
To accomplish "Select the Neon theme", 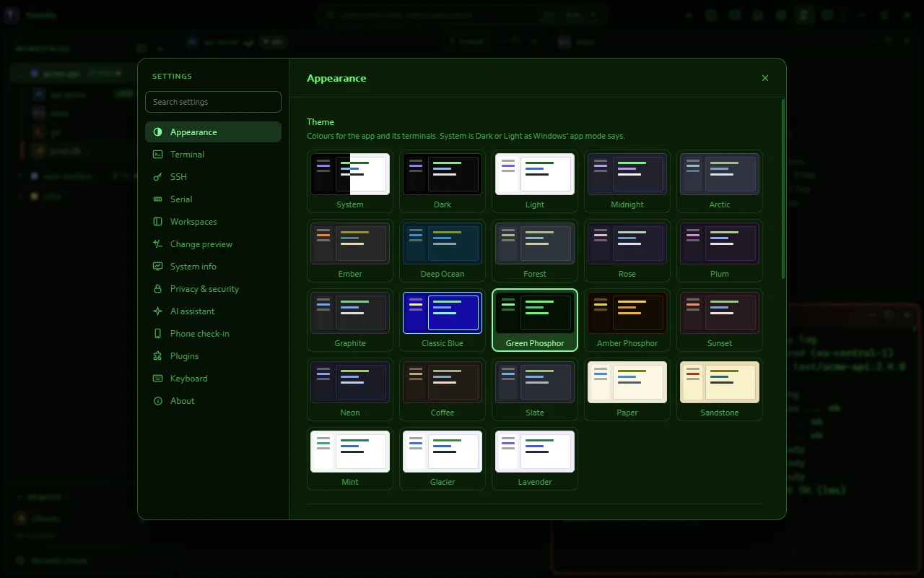I will (x=350, y=389).
